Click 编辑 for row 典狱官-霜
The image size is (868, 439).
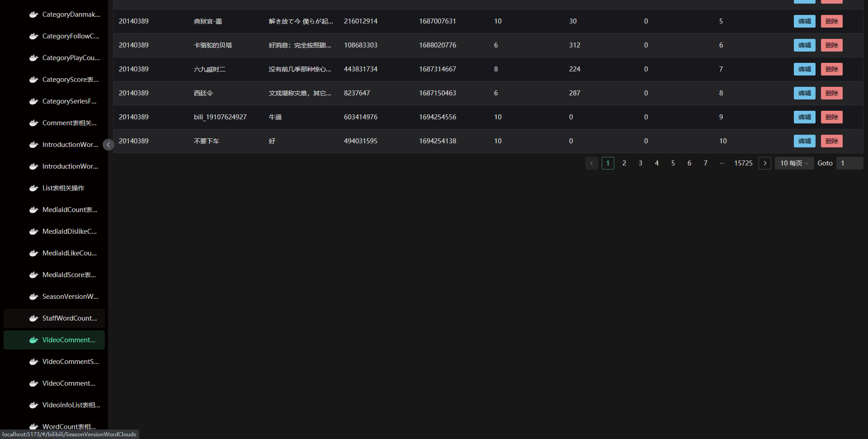[x=805, y=21]
